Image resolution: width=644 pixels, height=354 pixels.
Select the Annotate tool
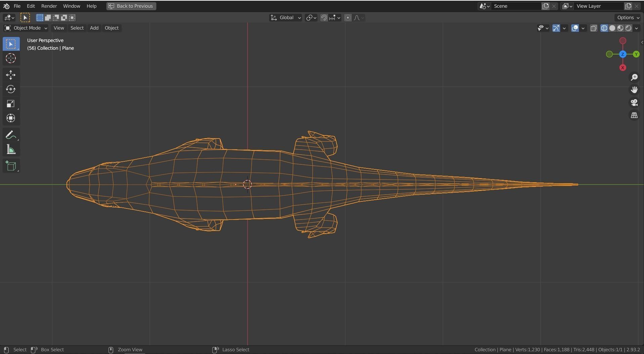pos(10,135)
